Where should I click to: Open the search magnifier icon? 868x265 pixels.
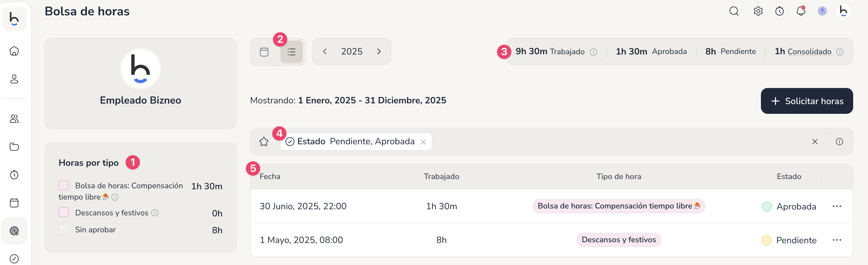[x=734, y=11]
